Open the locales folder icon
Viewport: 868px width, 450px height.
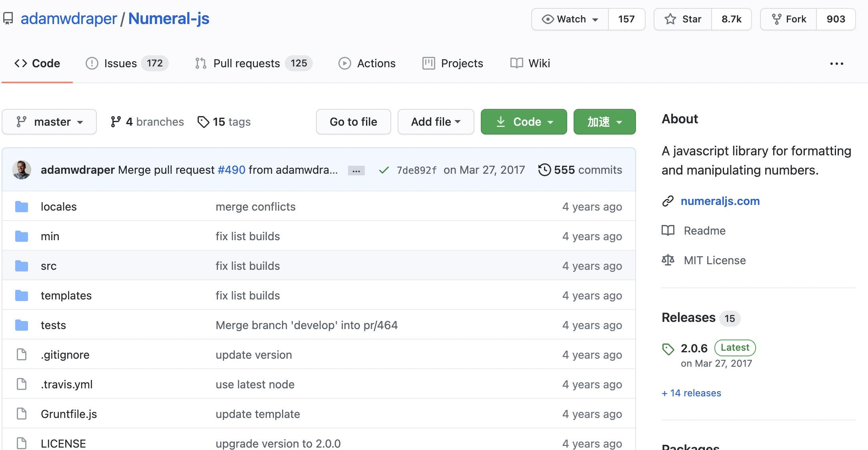tap(22, 206)
